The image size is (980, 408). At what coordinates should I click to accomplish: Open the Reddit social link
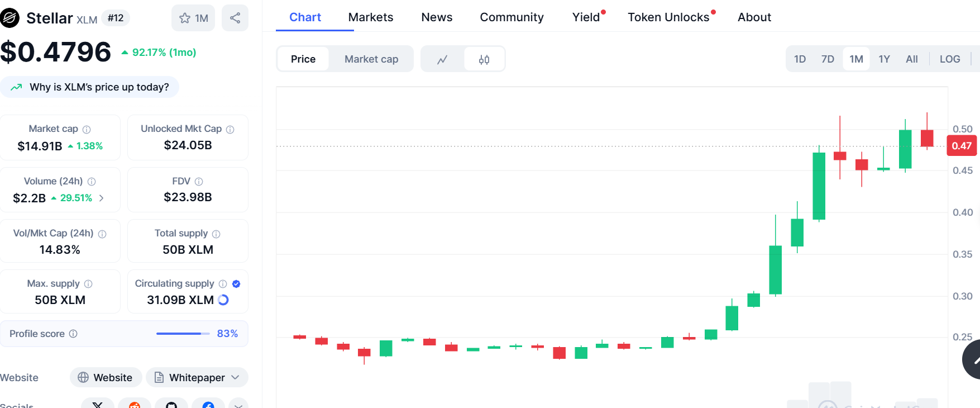pos(135,404)
